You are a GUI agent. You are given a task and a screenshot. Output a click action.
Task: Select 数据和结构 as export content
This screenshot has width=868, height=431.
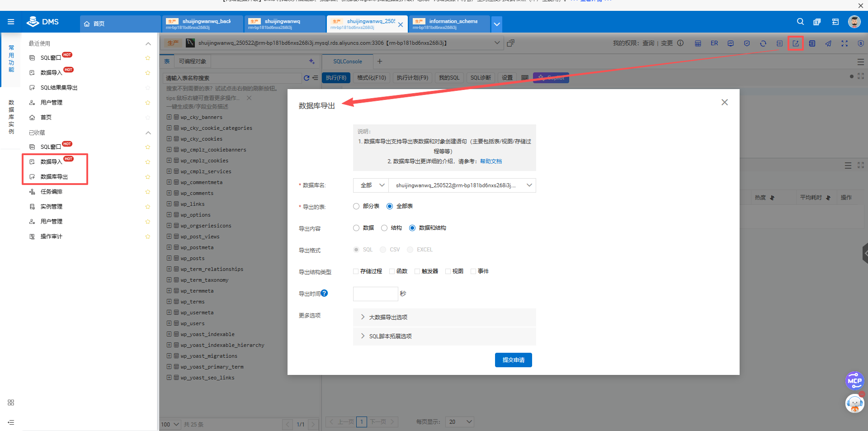[412, 228]
